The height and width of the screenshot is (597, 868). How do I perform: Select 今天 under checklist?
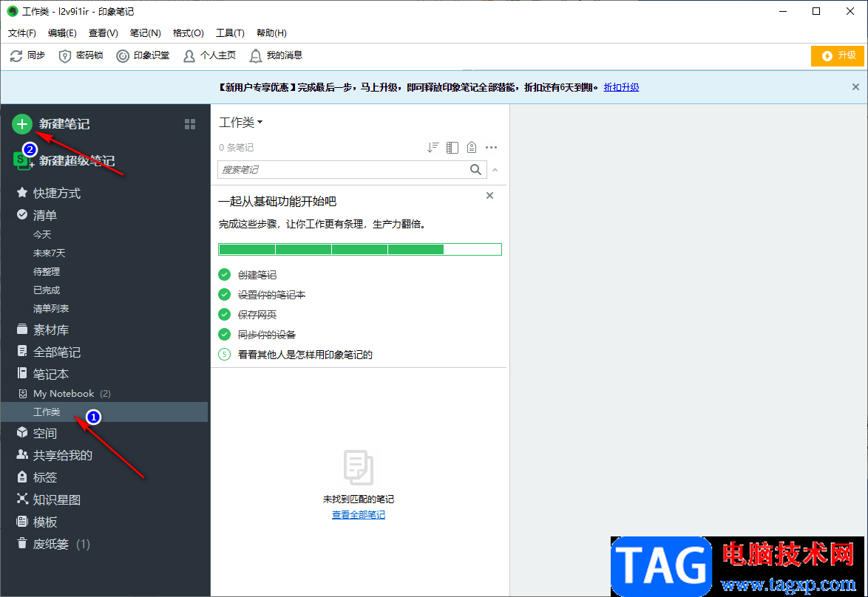(42, 235)
